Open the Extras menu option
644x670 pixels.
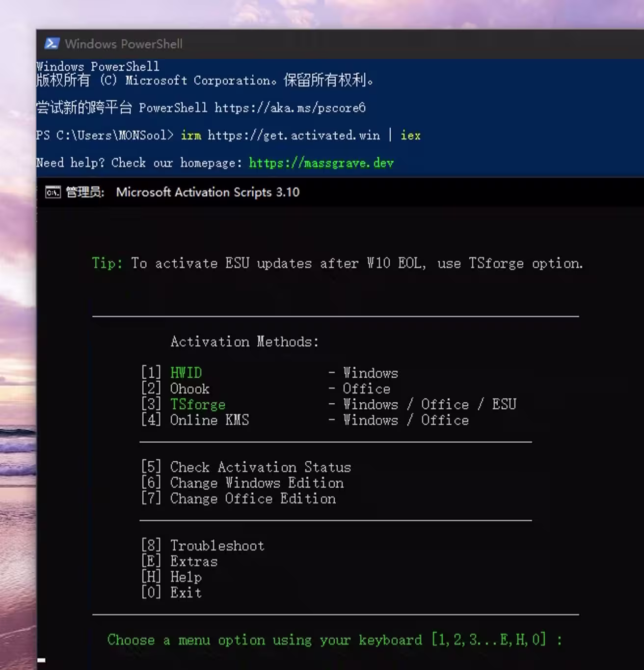[x=193, y=561]
